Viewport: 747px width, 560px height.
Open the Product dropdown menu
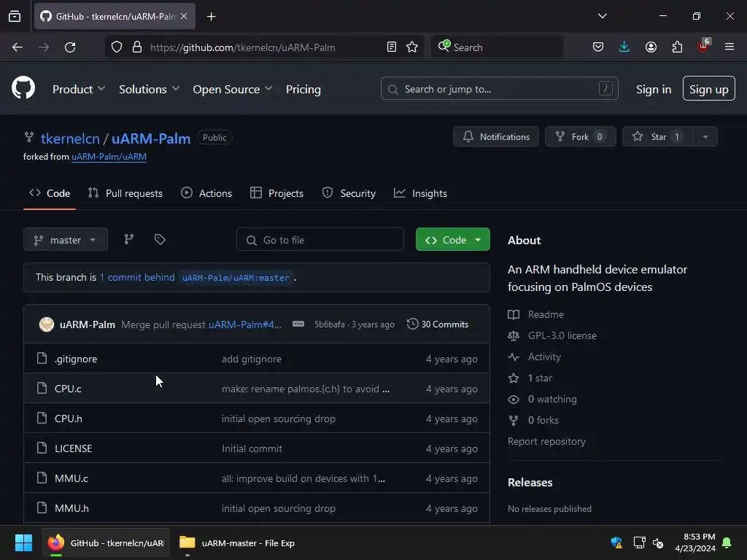pos(79,89)
